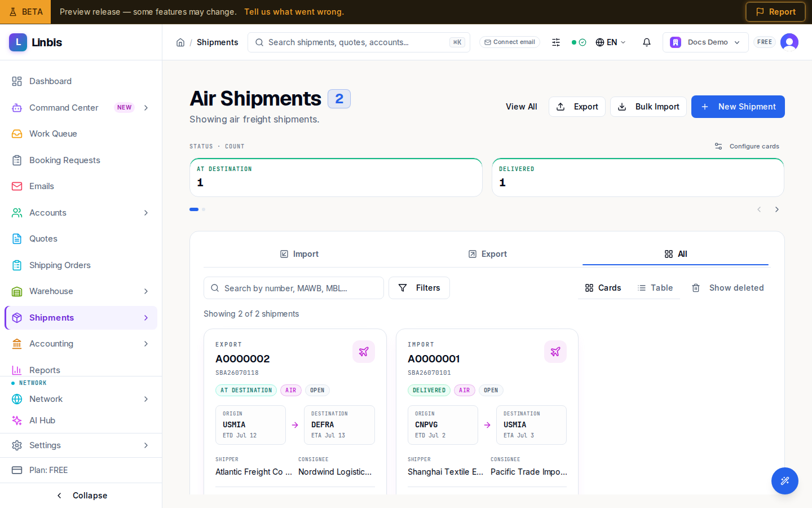
Task: Click the Report button in beta banner
Action: 775,12
